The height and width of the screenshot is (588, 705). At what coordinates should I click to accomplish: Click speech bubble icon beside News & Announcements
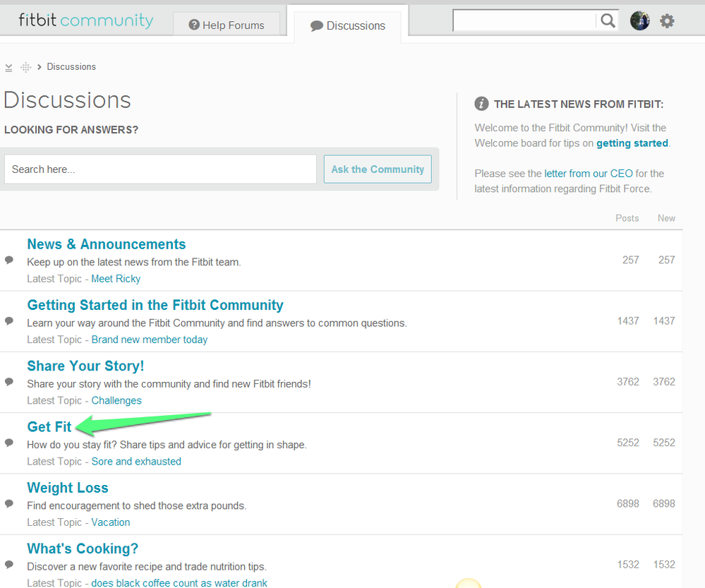click(9, 260)
